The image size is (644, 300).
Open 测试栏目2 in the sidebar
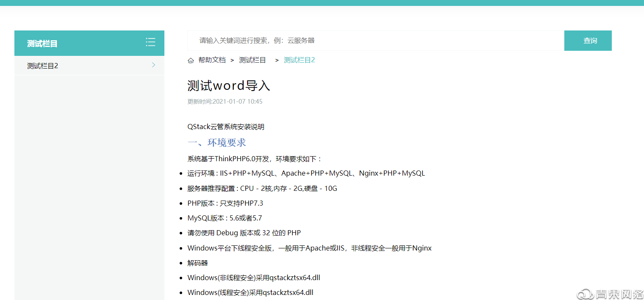[89, 66]
